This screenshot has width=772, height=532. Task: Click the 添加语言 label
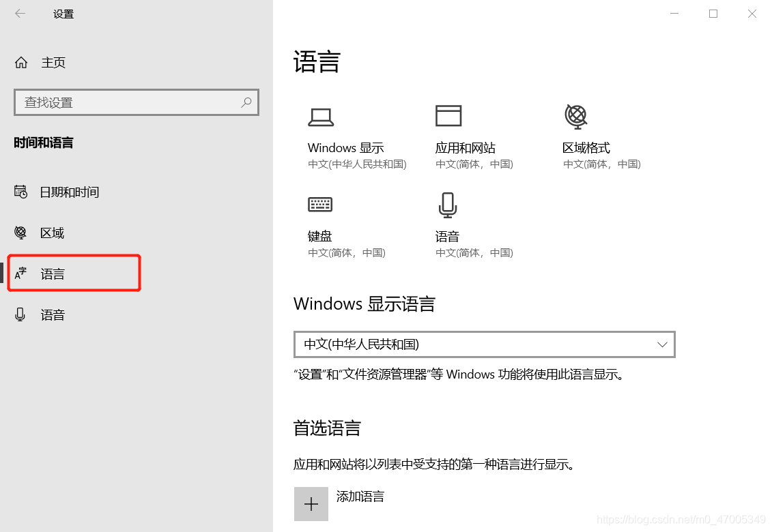coord(360,497)
